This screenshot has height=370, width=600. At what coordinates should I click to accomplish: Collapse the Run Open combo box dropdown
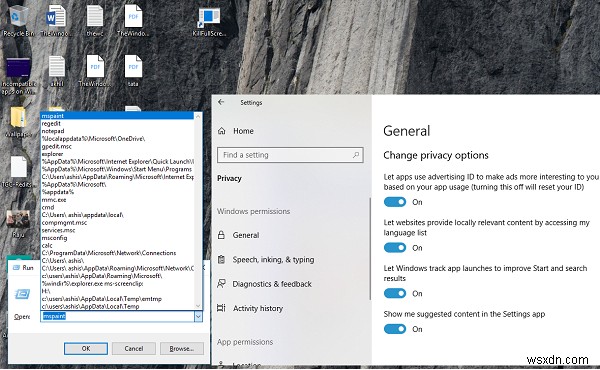click(198, 316)
